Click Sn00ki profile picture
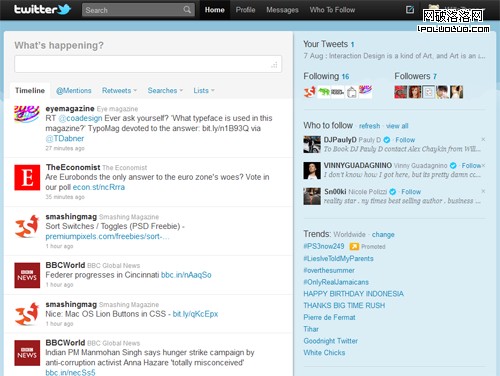500x376 pixels. (312, 196)
